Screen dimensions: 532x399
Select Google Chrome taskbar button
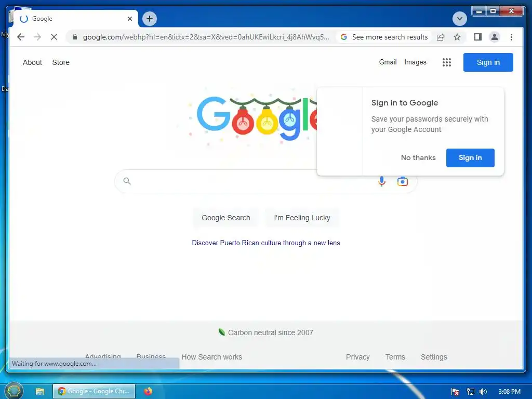pyautogui.click(x=94, y=391)
